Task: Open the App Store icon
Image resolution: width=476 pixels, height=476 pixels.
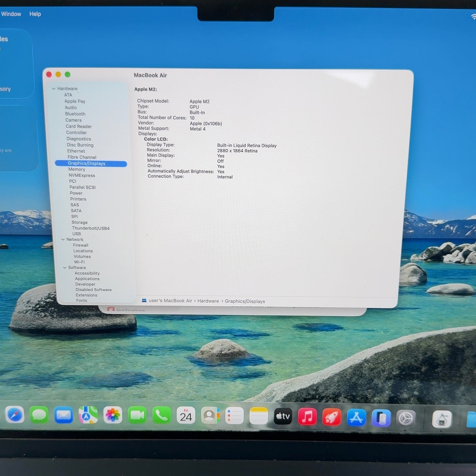Action: point(356,418)
